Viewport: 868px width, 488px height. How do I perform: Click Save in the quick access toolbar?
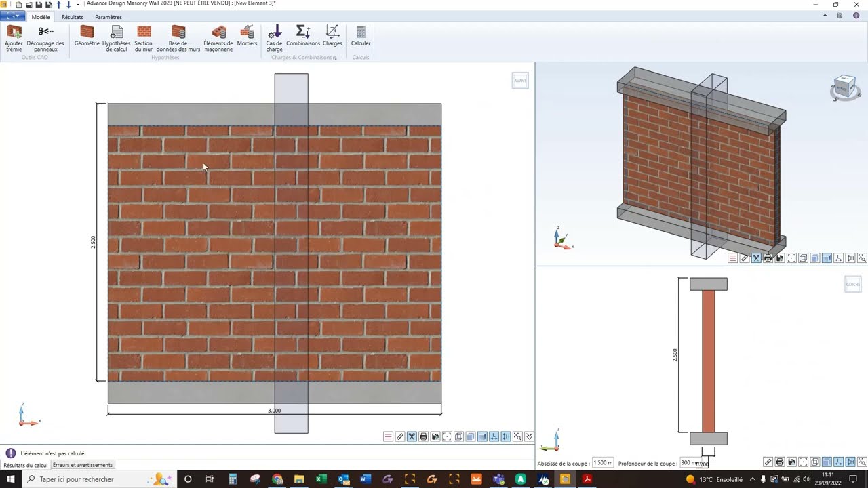(39, 5)
